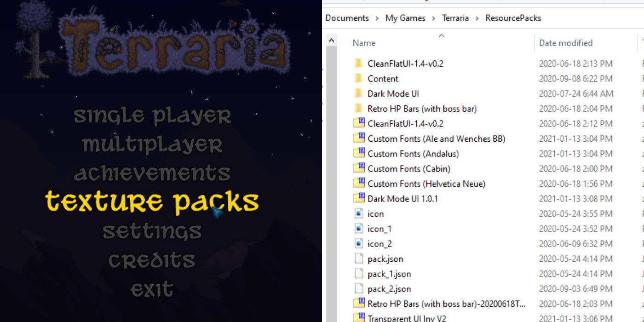Viewport: 644px width, 322px height.
Task: Select the Dark Mode UI folder name
Action: pyautogui.click(x=393, y=93)
